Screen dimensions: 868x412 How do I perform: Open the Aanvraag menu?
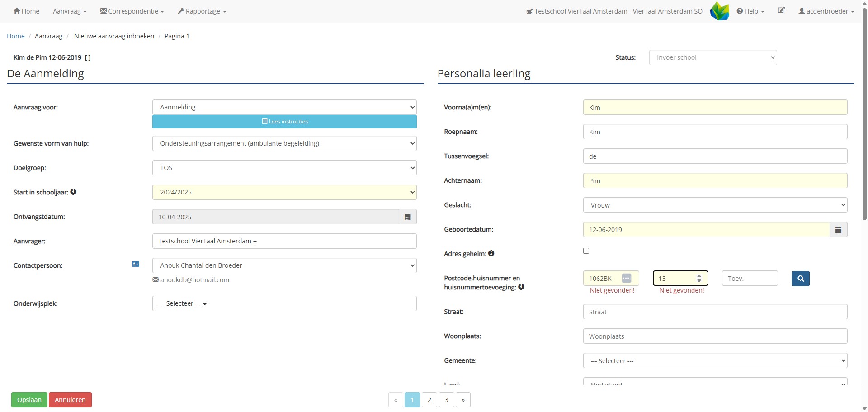pyautogui.click(x=70, y=11)
